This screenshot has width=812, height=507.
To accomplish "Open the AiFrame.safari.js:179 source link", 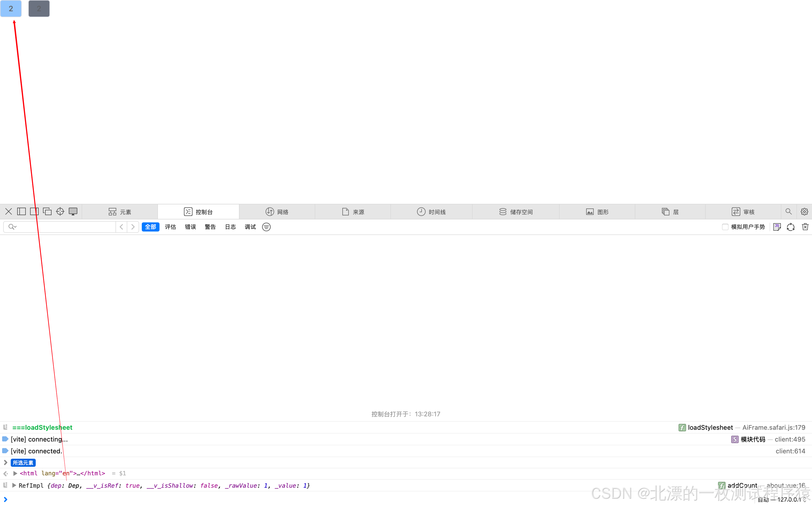I will pyautogui.click(x=773, y=428).
